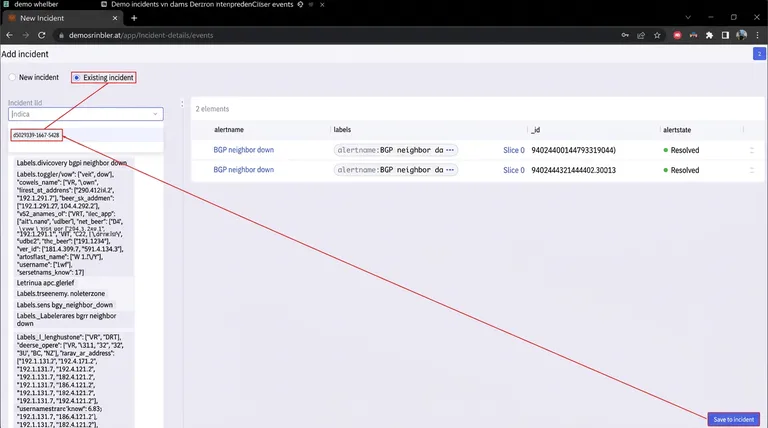Screen dimensions: 768x428
Task: Click Slice 0 link in first row
Action: [514, 150]
